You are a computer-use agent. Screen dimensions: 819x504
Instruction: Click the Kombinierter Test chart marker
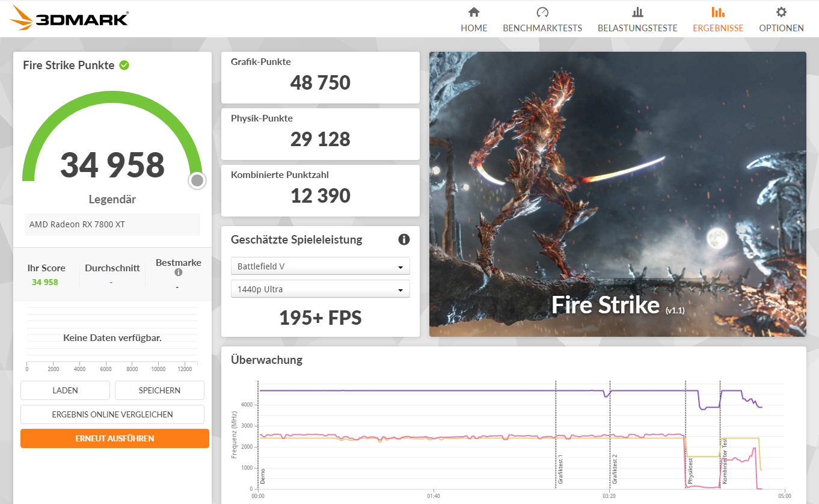tap(725, 462)
